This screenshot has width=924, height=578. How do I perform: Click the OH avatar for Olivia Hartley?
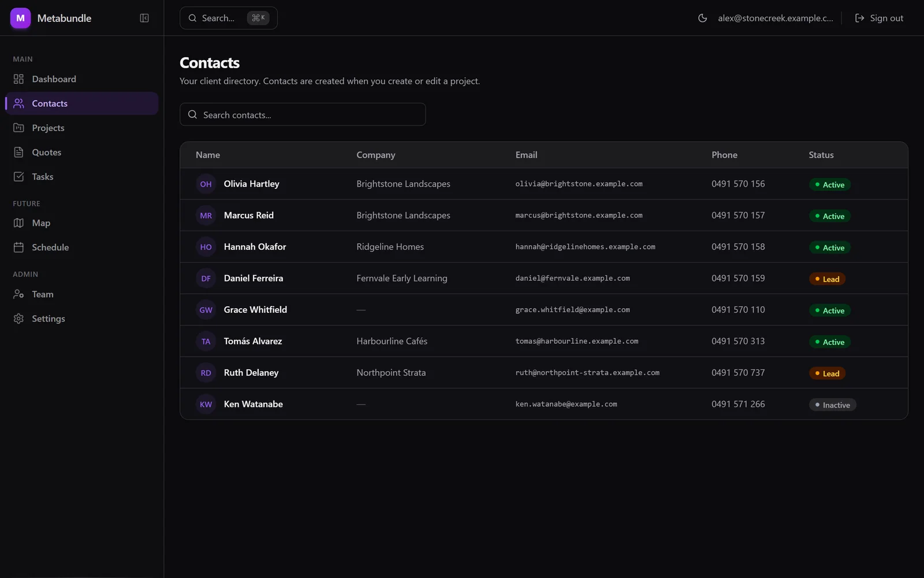(x=206, y=184)
